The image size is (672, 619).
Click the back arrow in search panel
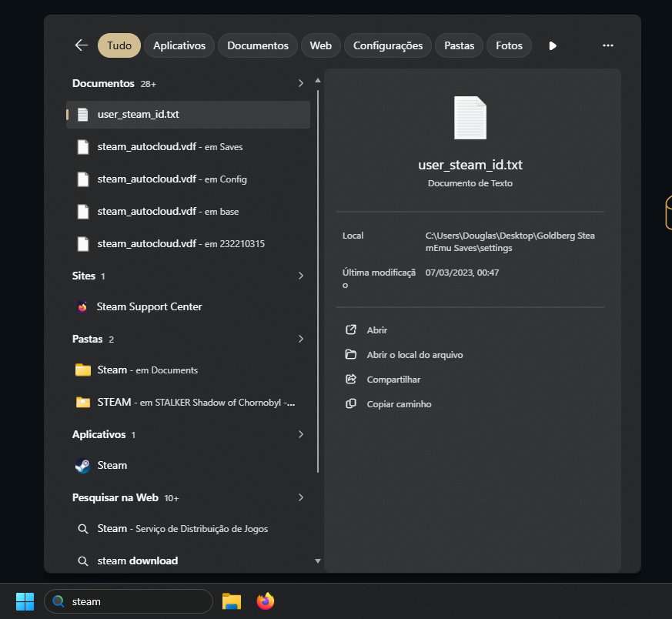point(82,45)
